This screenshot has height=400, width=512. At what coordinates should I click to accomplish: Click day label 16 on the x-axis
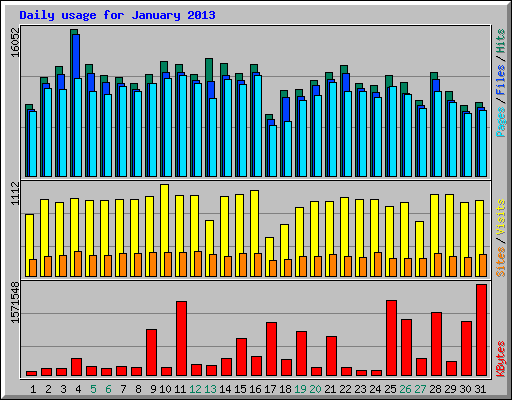click(255, 389)
